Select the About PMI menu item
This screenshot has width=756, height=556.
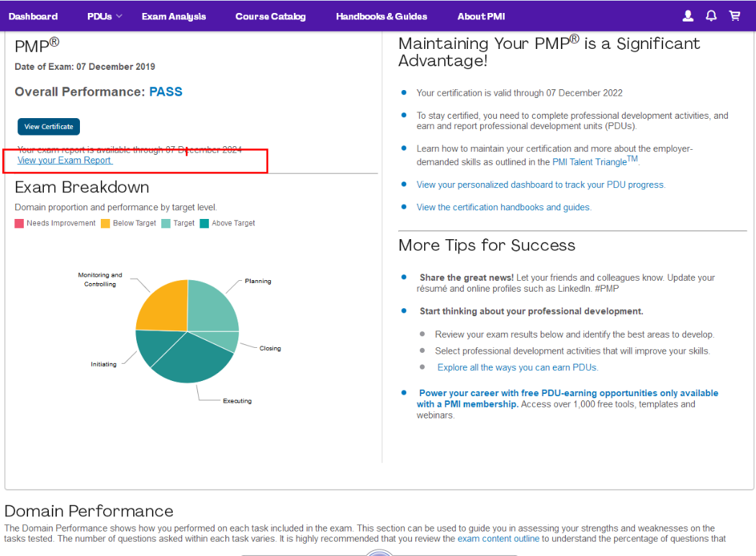(481, 16)
